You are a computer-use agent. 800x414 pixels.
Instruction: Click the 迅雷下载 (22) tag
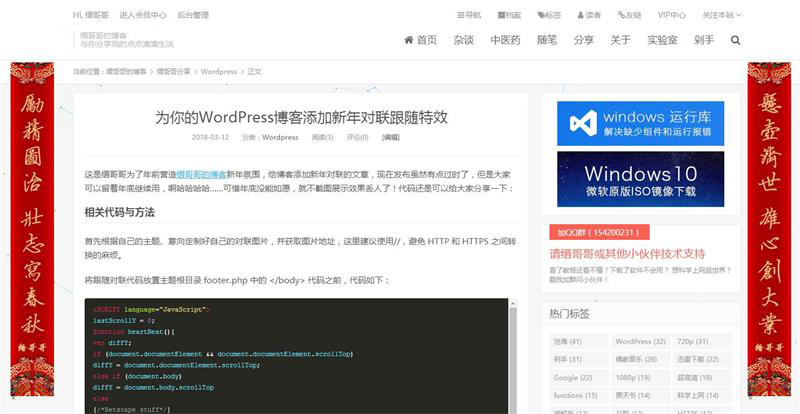[x=702, y=359]
